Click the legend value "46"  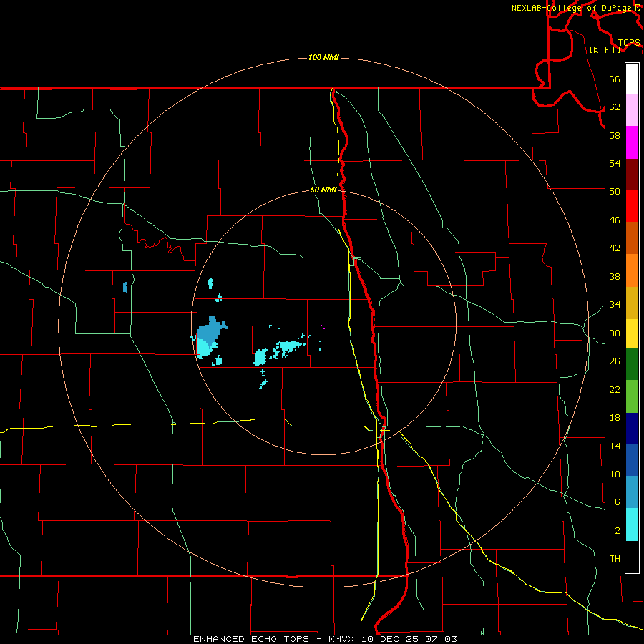coord(615,220)
